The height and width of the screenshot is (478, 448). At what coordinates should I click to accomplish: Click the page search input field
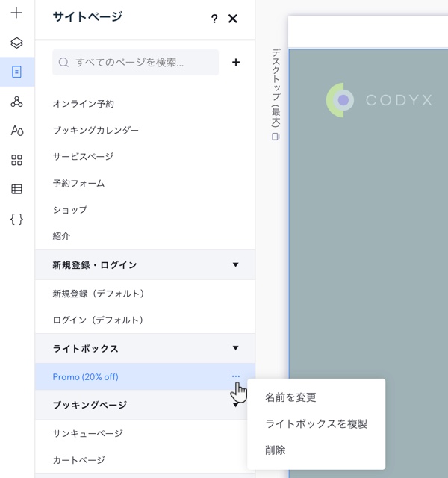click(136, 63)
